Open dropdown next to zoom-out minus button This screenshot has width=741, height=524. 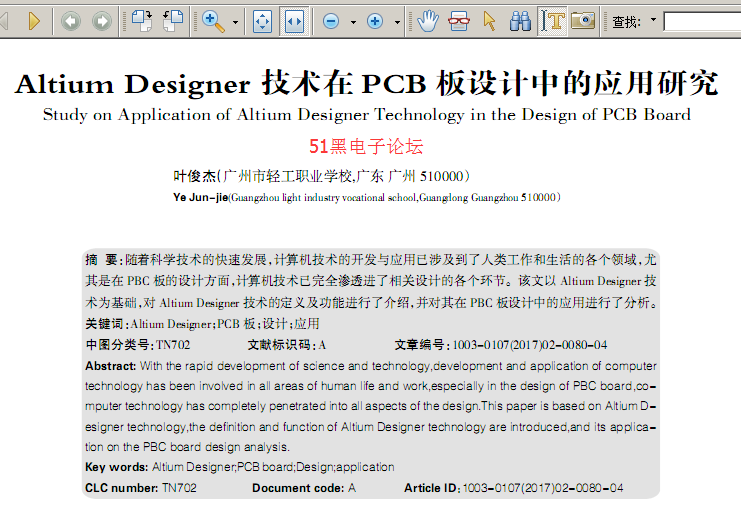click(353, 22)
